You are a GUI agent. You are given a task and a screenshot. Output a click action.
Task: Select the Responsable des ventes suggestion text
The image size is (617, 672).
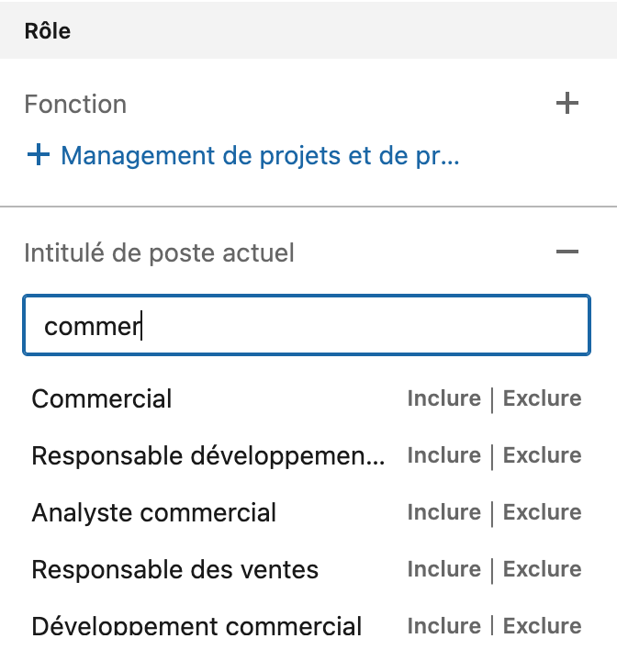[x=175, y=569]
